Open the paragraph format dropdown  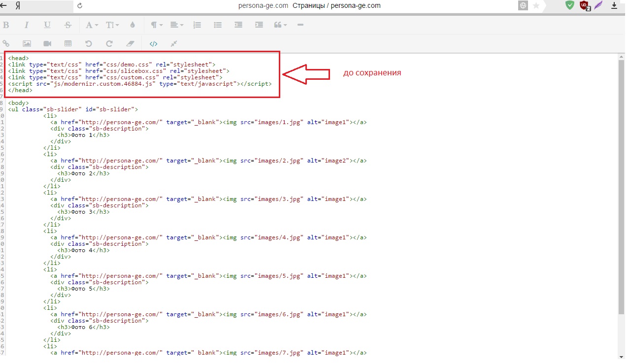click(157, 25)
